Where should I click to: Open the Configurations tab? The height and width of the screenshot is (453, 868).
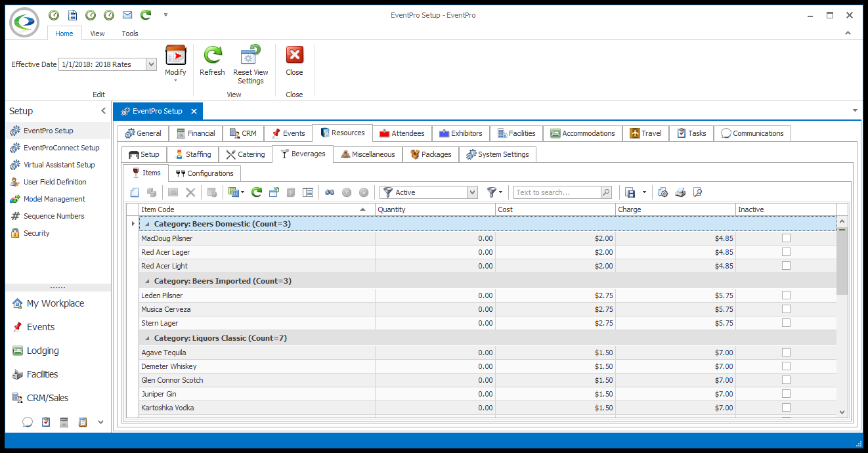[204, 173]
